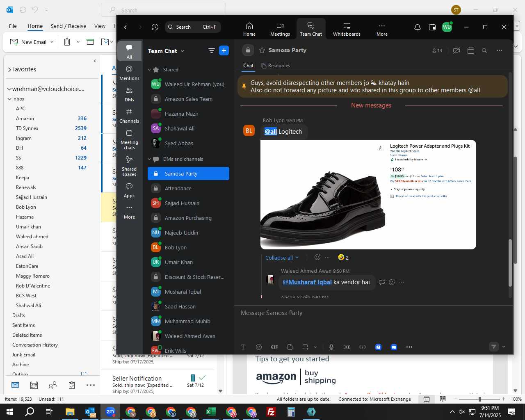Go back using Zoom back arrow
525x420 pixels.
126,27
